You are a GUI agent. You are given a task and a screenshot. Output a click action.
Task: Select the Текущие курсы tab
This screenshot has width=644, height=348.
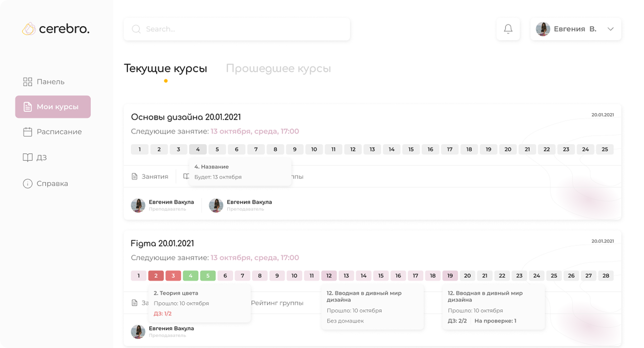point(165,68)
